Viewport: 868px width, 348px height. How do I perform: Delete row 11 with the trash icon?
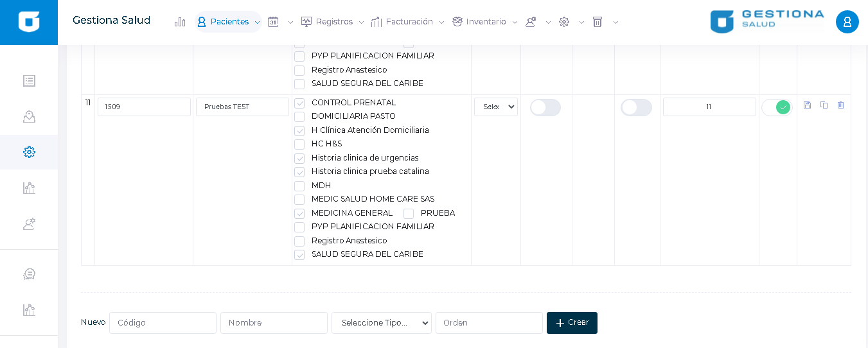click(840, 105)
